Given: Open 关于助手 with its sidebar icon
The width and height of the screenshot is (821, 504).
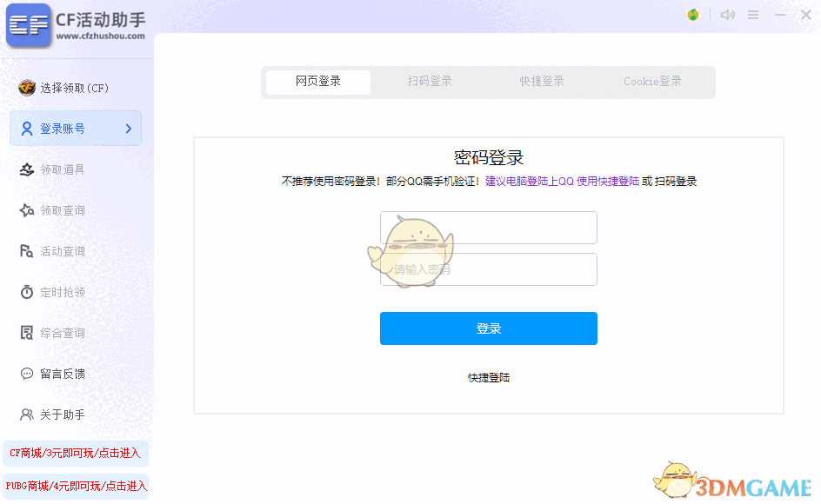Looking at the screenshot, I should pos(27,414).
